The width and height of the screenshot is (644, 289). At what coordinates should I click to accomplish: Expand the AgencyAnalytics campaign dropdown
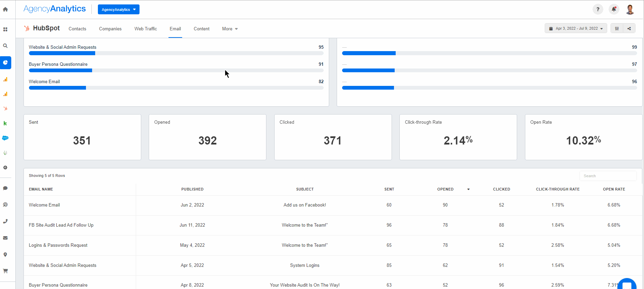point(118,10)
